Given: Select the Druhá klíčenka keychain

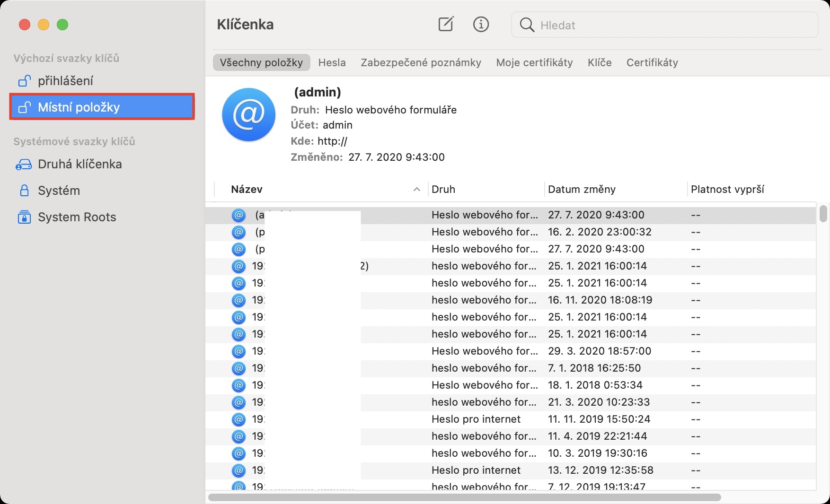Looking at the screenshot, I should pos(79,164).
